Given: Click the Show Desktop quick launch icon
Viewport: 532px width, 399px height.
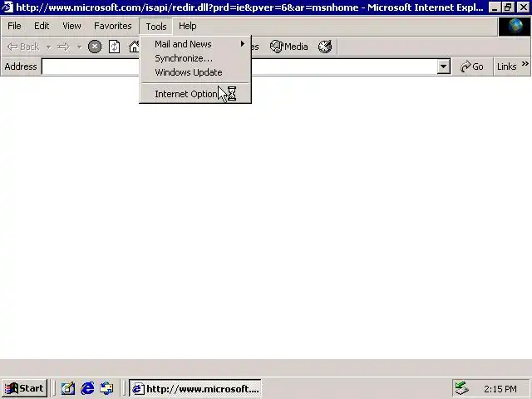Looking at the screenshot, I should tap(68, 388).
